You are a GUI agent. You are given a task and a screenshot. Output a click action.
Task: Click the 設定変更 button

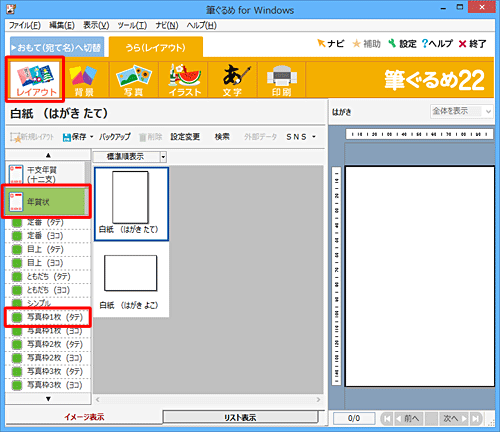point(185,137)
